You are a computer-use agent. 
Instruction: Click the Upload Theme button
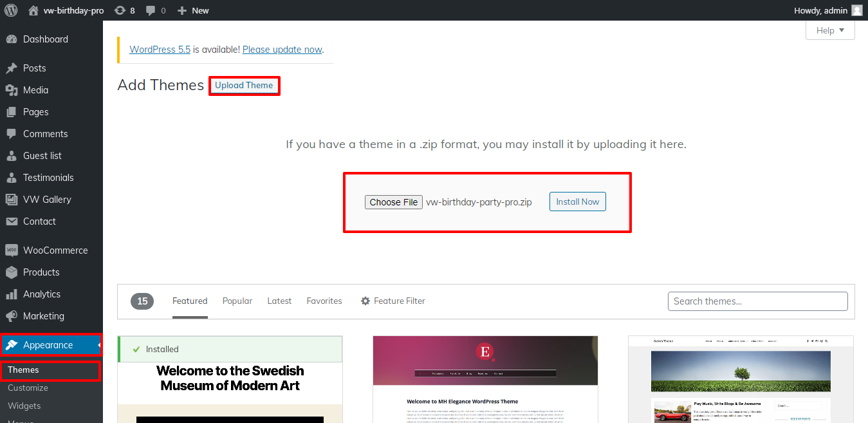click(244, 86)
